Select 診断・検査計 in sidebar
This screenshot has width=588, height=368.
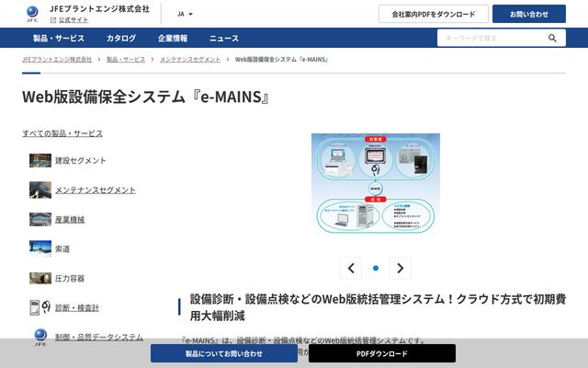coord(77,307)
